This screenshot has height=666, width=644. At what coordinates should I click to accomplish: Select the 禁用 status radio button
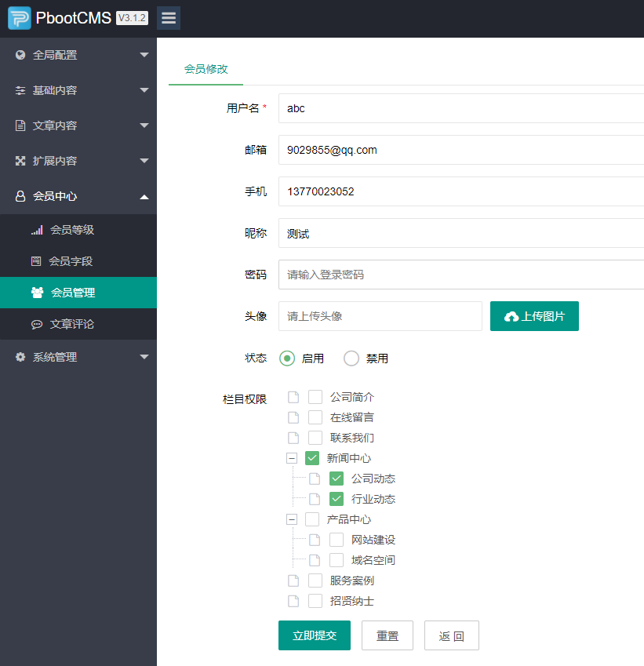tap(351, 358)
